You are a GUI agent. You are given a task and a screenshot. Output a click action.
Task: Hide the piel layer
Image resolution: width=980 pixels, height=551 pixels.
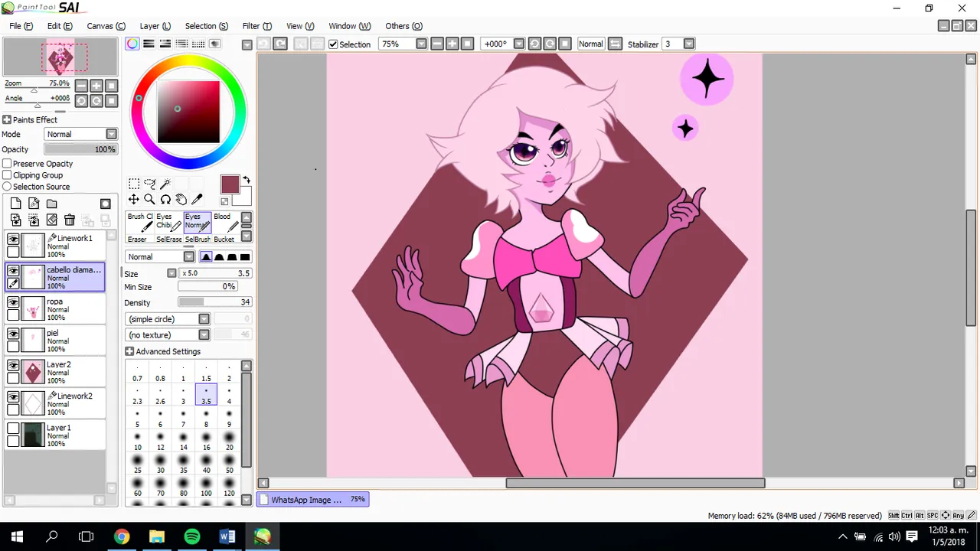pos(13,334)
